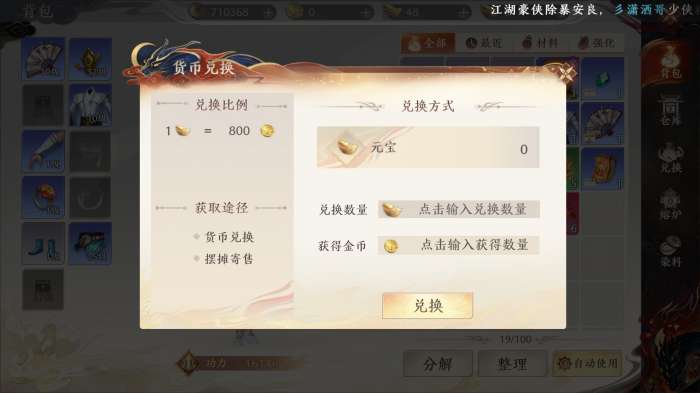This screenshot has height=393, width=700.
Task: Select the white robe armor slot
Action: pos(91,105)
